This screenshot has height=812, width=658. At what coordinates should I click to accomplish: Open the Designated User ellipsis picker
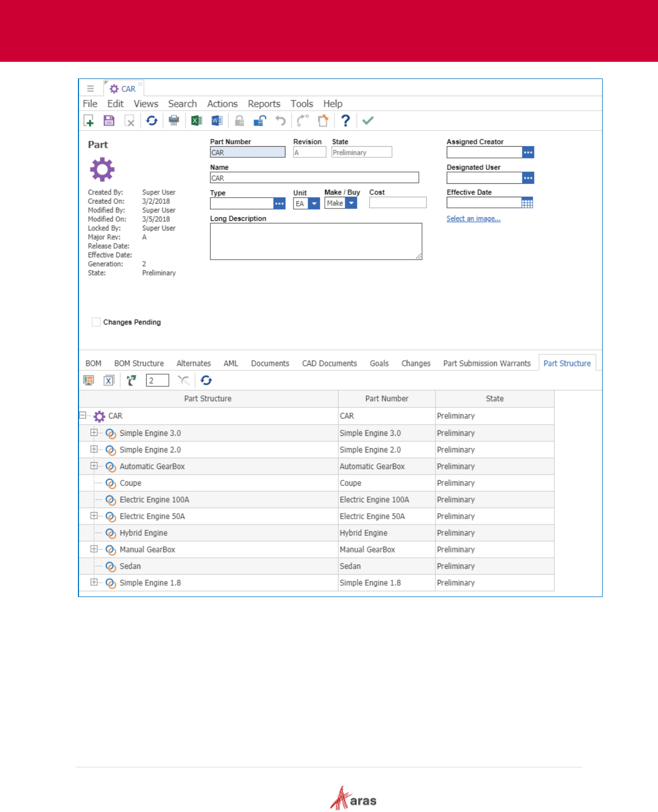[528, 178]
